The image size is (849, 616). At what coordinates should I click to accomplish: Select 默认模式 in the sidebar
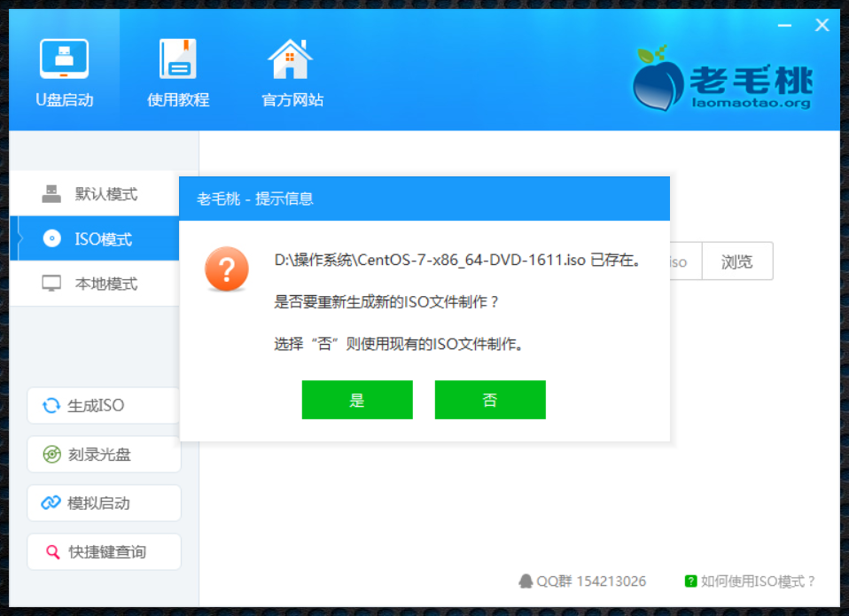pos(95,194)
